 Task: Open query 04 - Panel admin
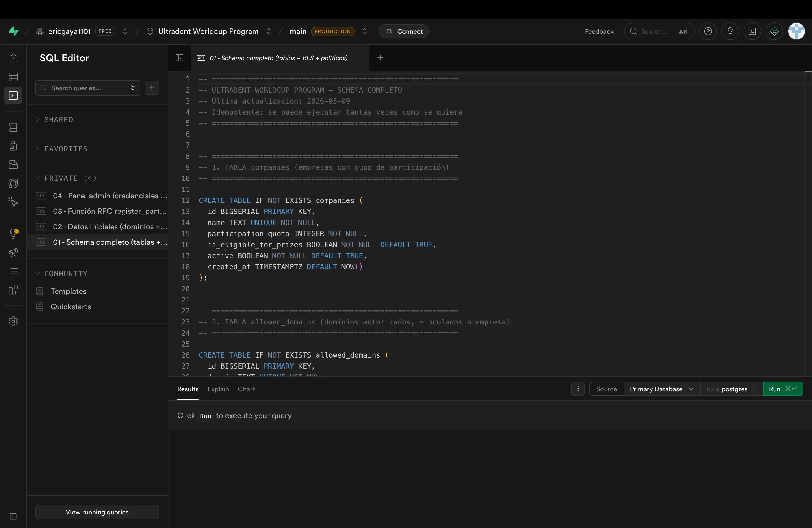pos(97,196)
